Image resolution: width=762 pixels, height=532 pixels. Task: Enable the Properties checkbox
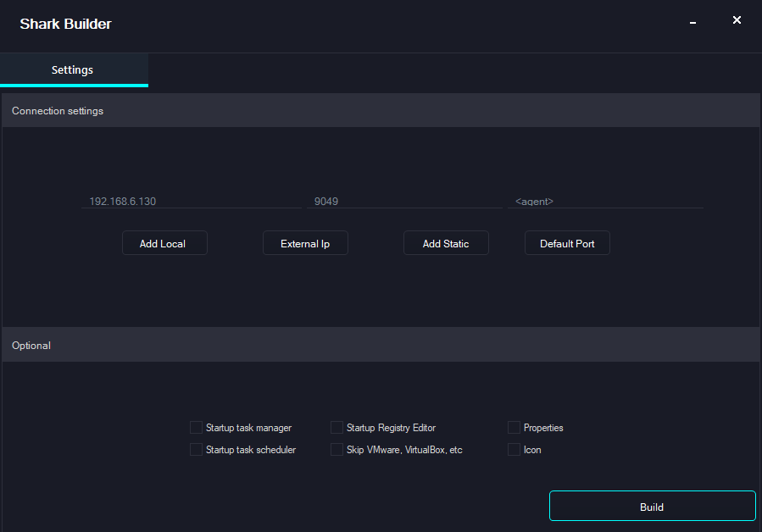514,428
